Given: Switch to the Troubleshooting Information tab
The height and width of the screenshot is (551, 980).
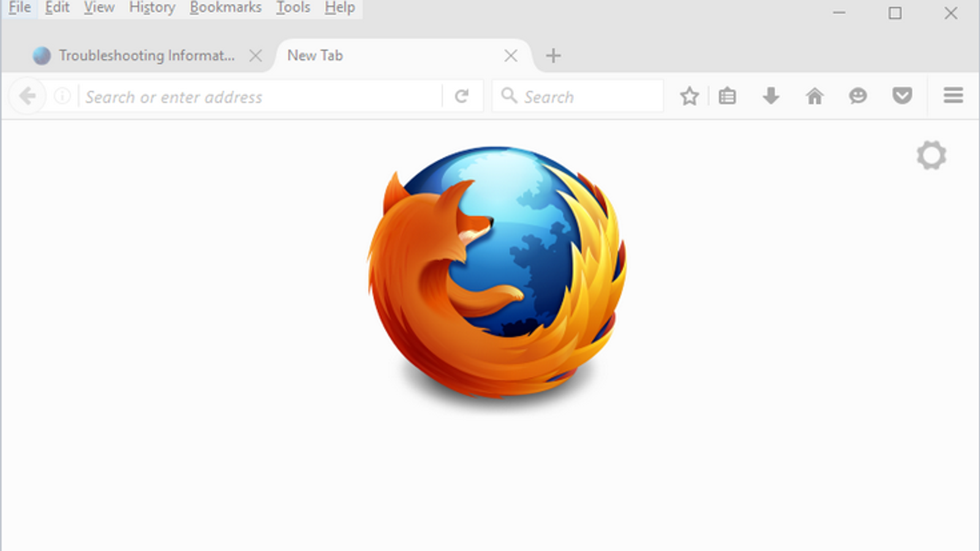Looking at the screenshot, I should (146, 56).
